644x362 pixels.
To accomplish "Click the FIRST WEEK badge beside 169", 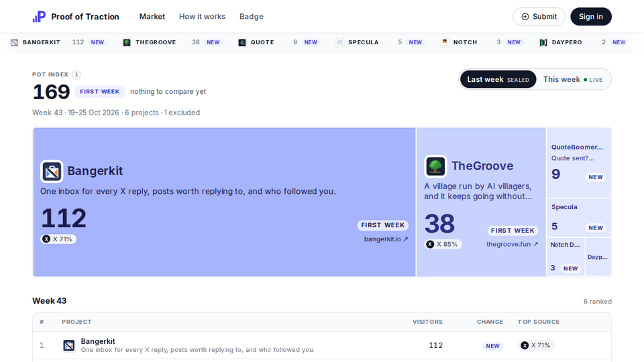I will [100, 92].
